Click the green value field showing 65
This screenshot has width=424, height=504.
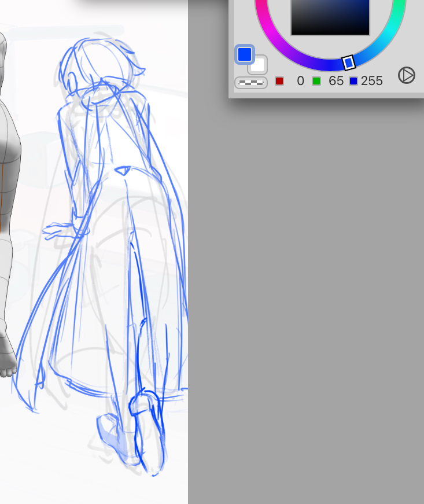click(x=336, y=81)
